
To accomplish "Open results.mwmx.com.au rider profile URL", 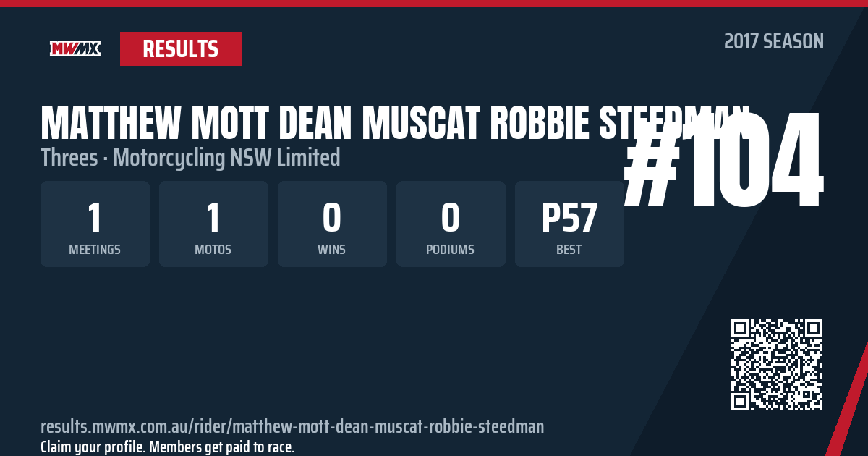I will [x=292, y=426].
